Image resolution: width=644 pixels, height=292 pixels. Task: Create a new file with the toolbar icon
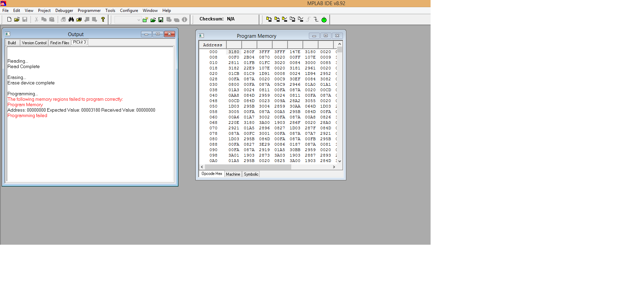9,19
